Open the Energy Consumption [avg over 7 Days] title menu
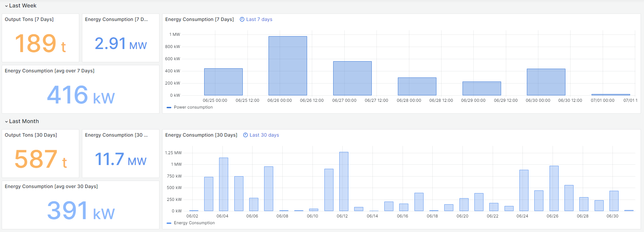This screenshot has height=232, width=644. [x=49, y=71]
